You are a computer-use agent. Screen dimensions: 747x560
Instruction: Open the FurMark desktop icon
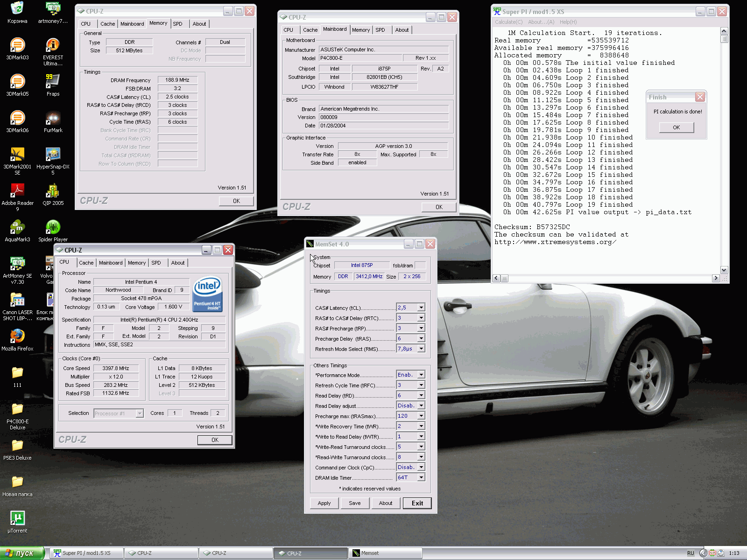(x=53, y=122)
